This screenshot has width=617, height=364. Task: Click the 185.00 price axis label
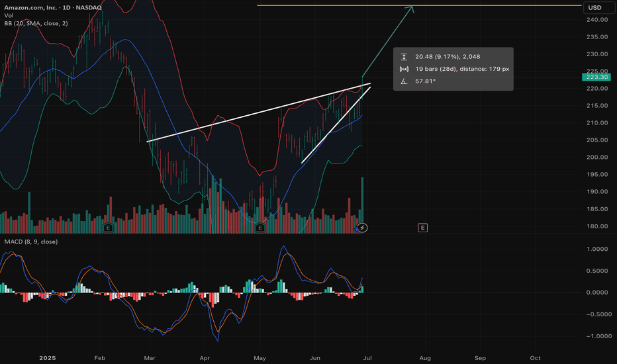click(597, 209)
